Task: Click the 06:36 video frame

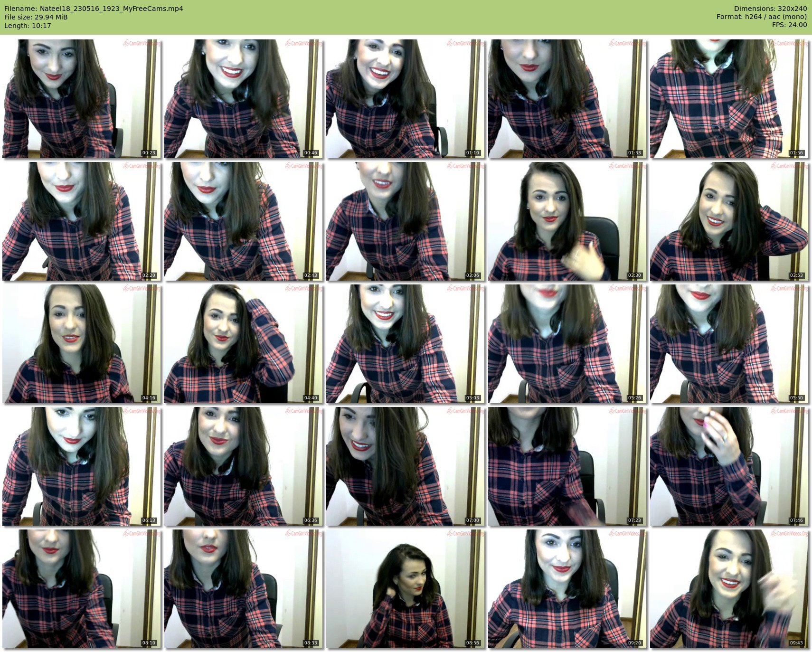Action: click(x=244, y=466)
